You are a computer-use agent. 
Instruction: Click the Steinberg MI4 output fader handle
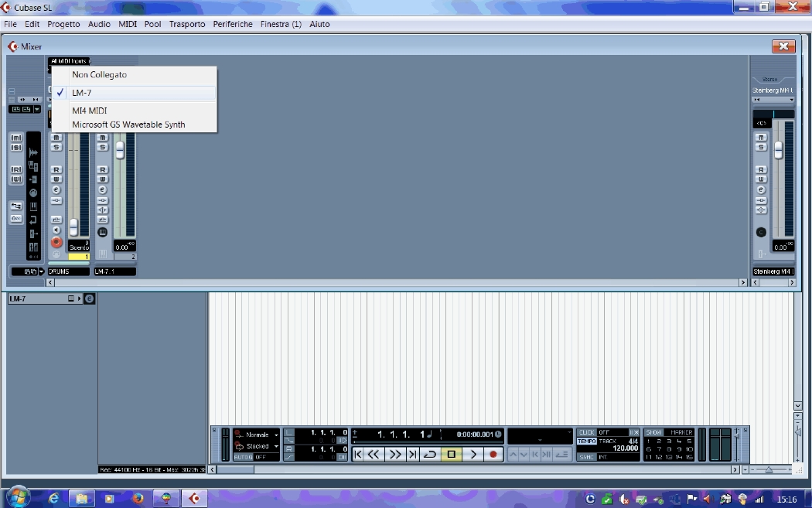(778, 150)
